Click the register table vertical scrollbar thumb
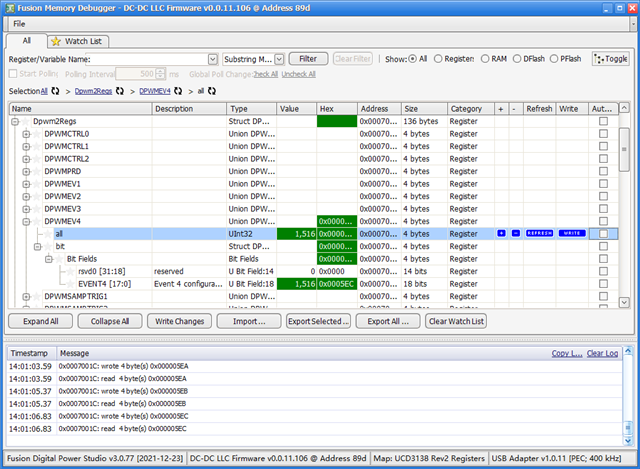The height and width of the screenshot is (469, 640). click(624, 149)
